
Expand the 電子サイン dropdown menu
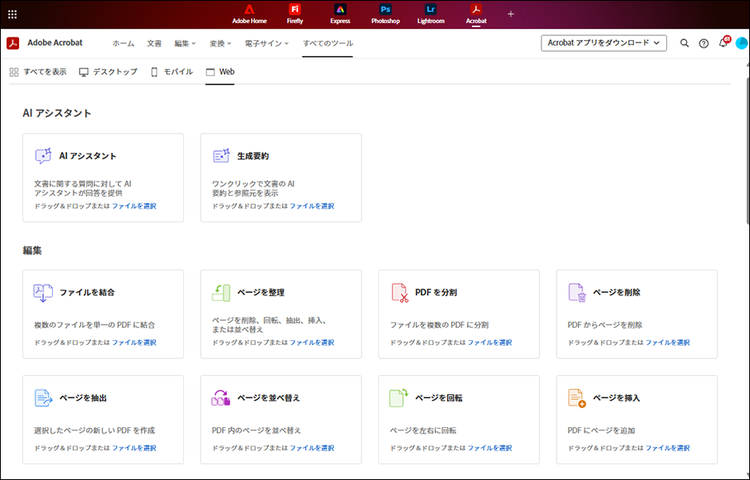(266, 44)
